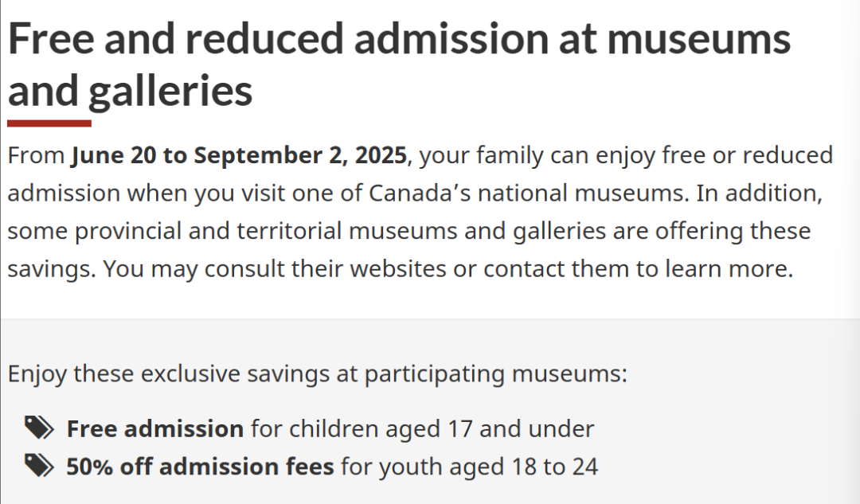Image resolution: width=860 pixels, height=504 pixels.
Task: Click the word 'From' starting the paragraph
Action: tap(36, 155)
